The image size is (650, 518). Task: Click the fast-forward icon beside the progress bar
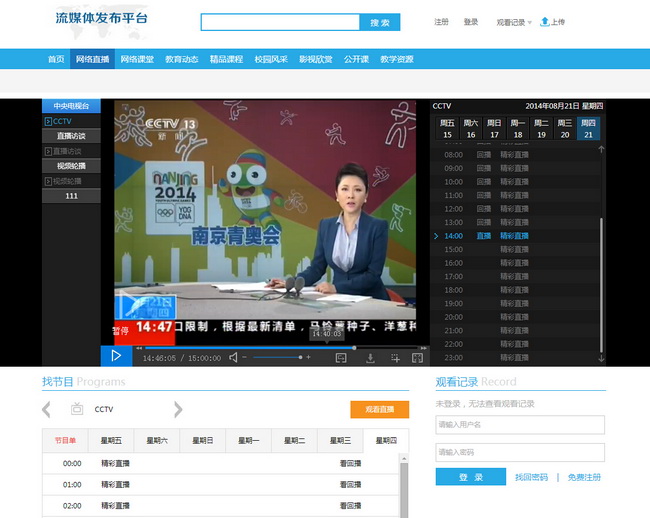(x=423, y=348)
